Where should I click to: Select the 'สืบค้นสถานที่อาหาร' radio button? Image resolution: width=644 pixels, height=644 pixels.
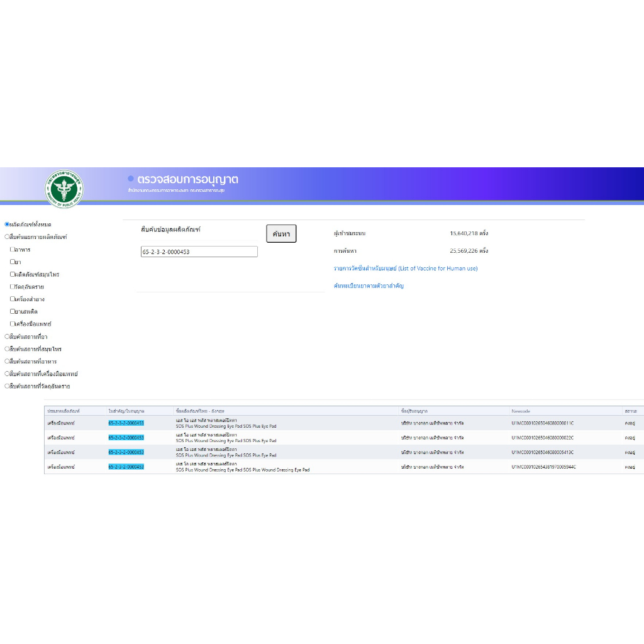tap(7, 362)
